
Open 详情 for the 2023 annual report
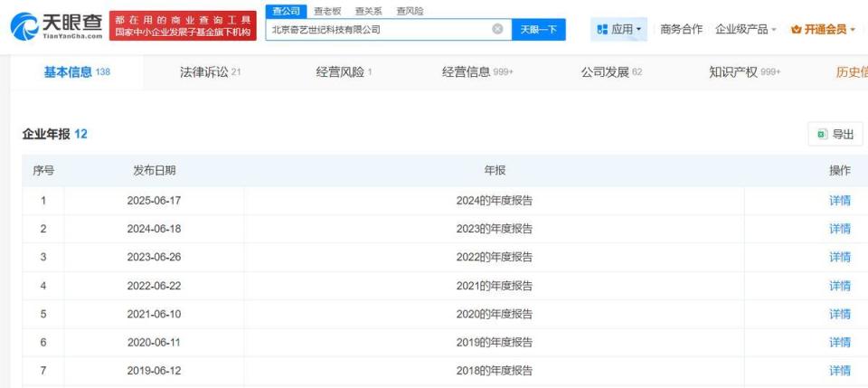tap(840, 229)
